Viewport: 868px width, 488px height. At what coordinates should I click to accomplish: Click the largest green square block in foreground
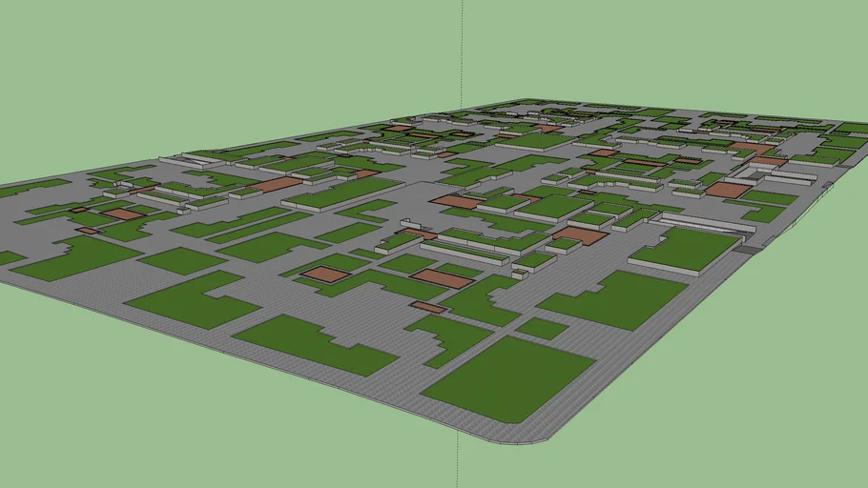(x=508, y=377)
